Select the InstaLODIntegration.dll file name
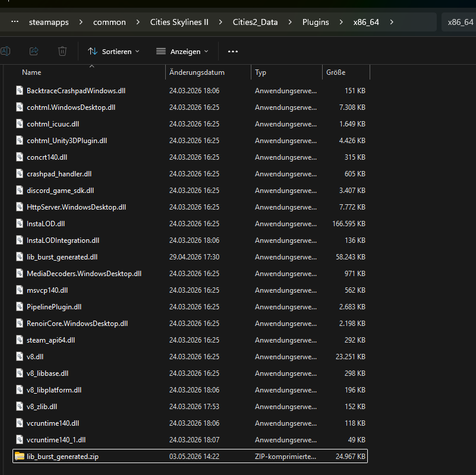 coord(63,240)
